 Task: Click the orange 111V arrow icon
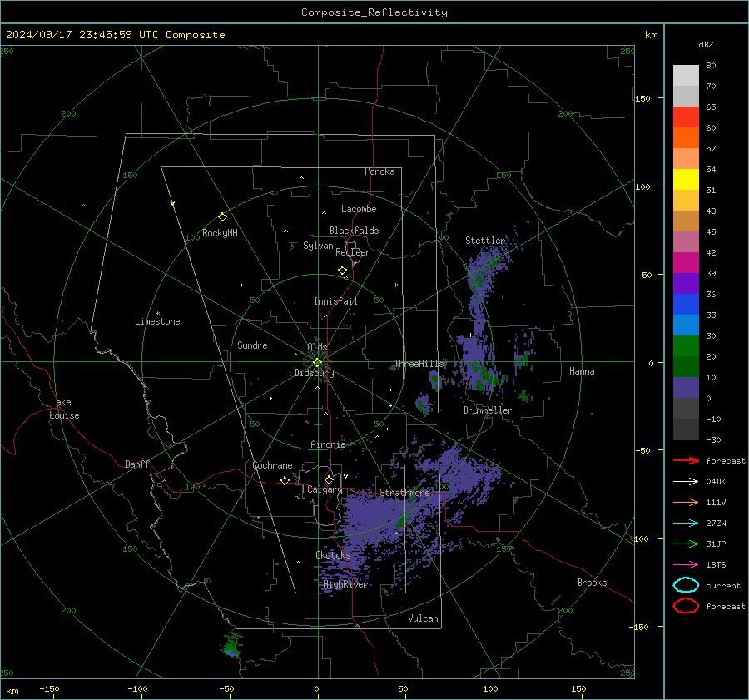point(686,502)
